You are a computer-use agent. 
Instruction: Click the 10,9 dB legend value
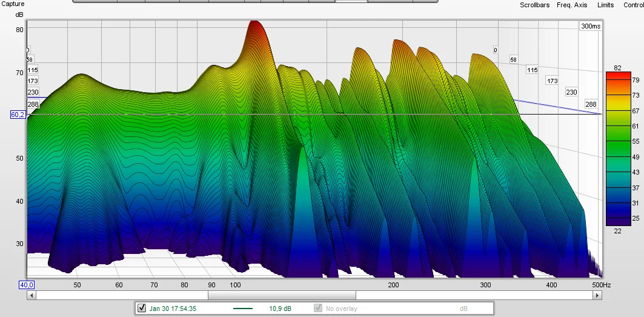tap(280, 309)
